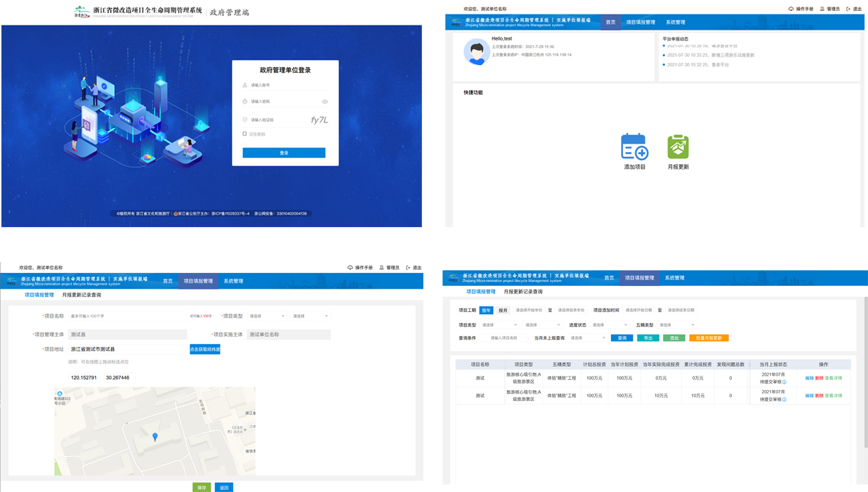Click the fy7L captcha image
This screenshot has height=492, width=868.
pos(319,120)
